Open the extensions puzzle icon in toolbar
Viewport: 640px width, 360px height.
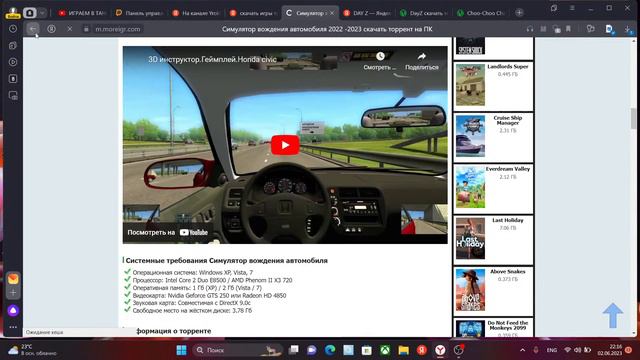click(x=590, y=29)
